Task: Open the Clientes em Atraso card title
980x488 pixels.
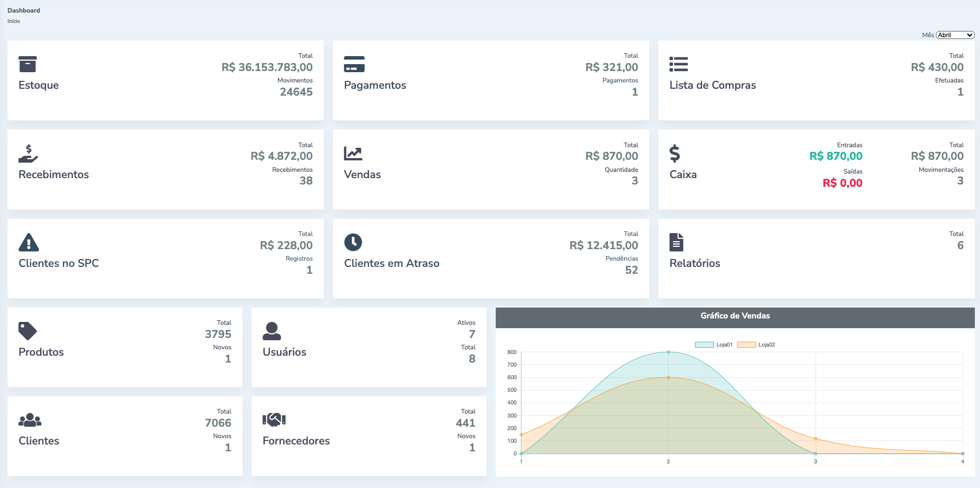Action: pos(391,263)
